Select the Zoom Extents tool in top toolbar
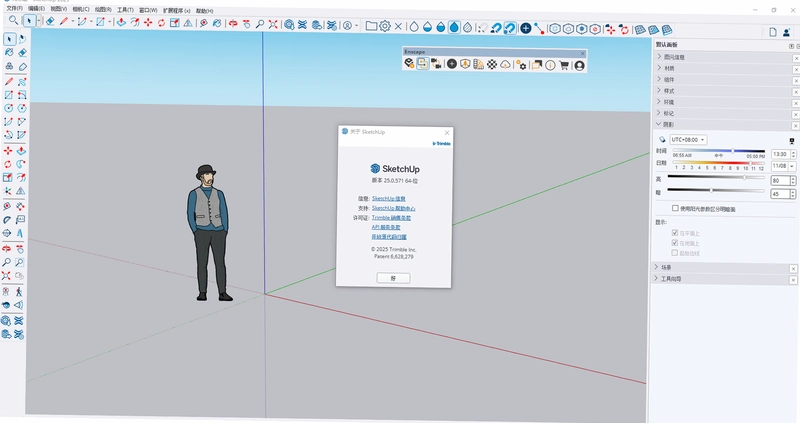 point(274,24)
